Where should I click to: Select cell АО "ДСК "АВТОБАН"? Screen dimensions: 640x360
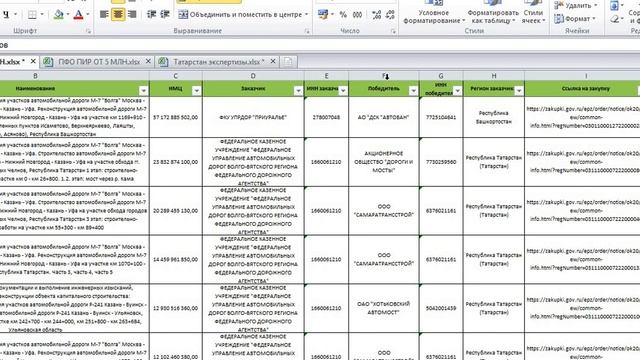pyautogui.click(x=384, y=117)
